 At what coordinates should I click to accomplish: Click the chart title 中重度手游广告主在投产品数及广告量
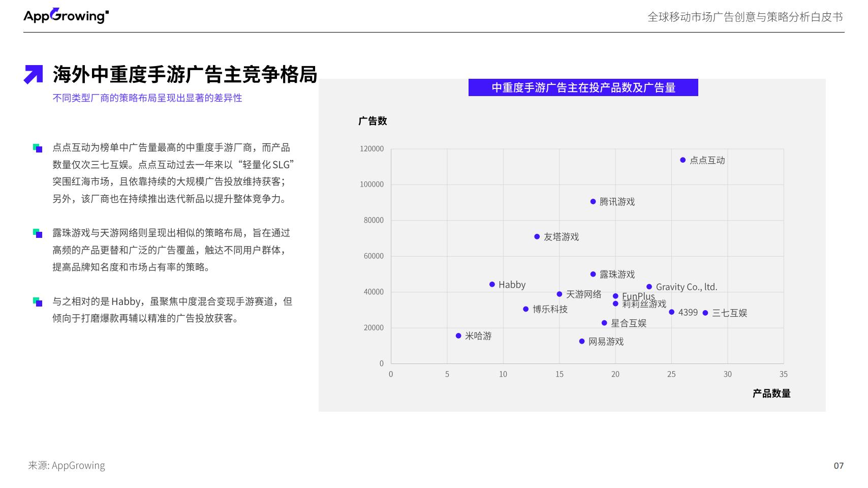click(583, 87)
